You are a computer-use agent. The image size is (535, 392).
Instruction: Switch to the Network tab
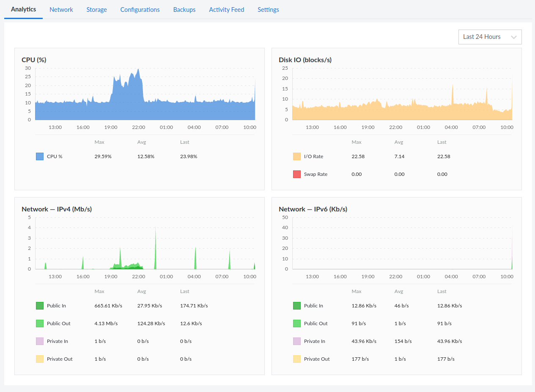coord(61,9)
